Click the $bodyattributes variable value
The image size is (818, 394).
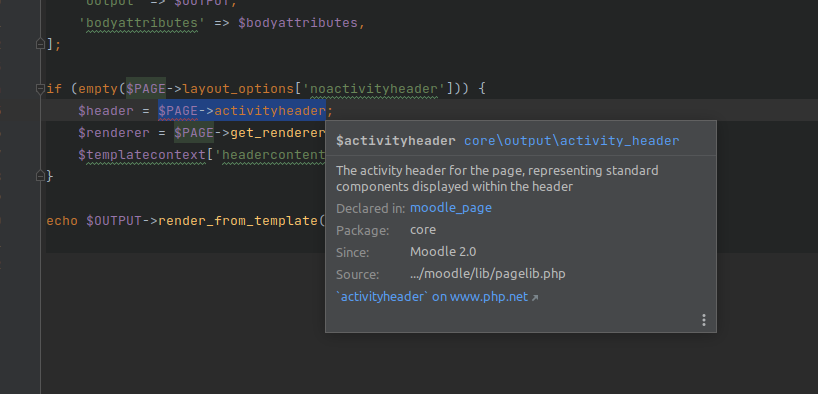(298, 23)
